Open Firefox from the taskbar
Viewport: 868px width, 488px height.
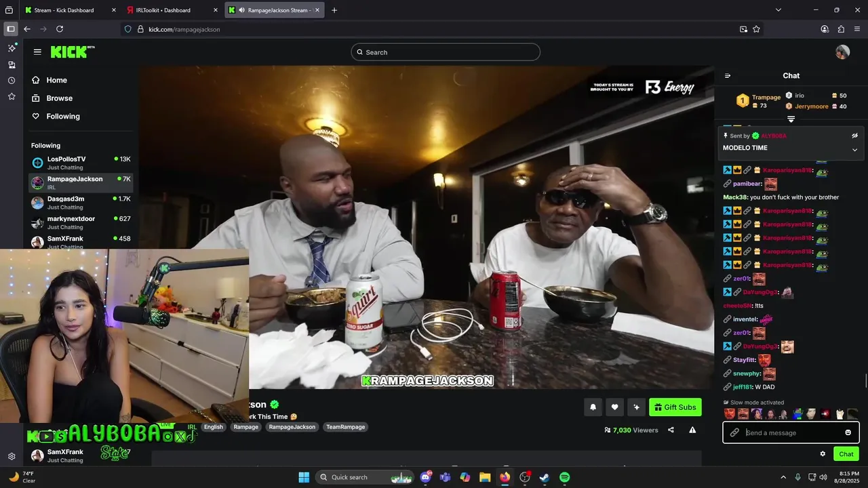point(505,477)
